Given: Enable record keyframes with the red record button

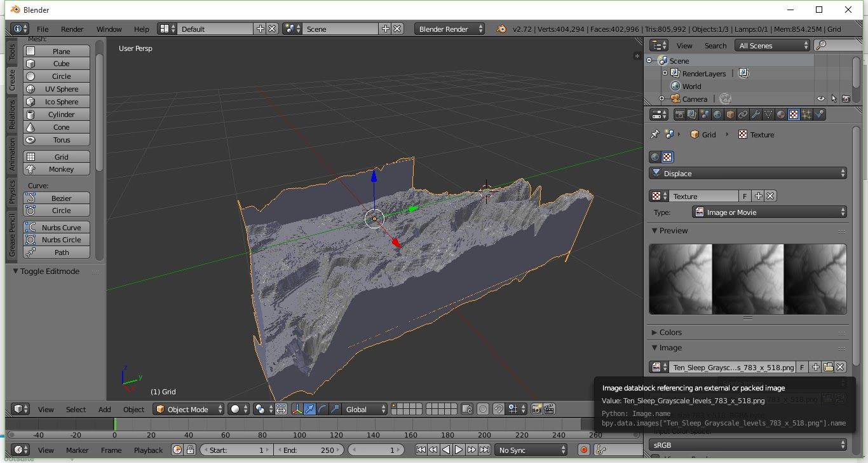Looking at the screenshot, I should tap(584, 450).
